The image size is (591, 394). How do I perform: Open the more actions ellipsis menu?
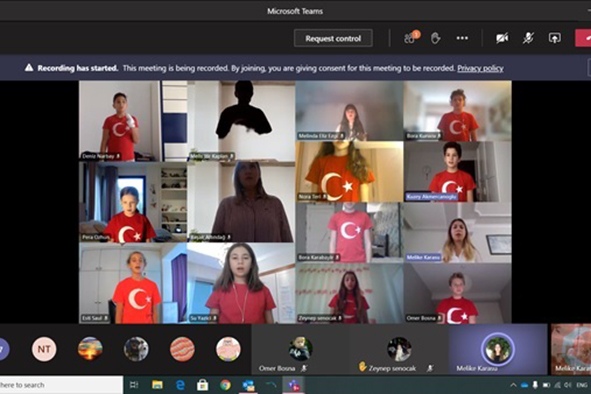pos(462,38)
